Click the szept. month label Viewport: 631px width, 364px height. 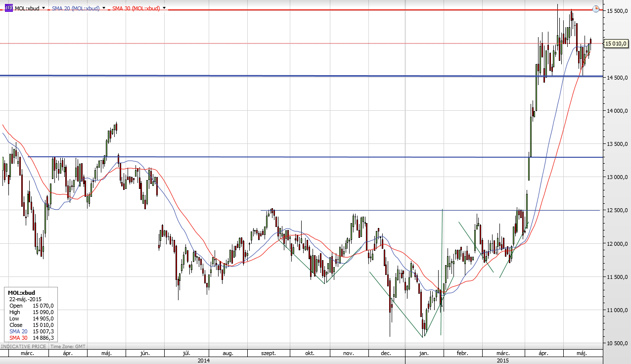click(x=268, y=354)
